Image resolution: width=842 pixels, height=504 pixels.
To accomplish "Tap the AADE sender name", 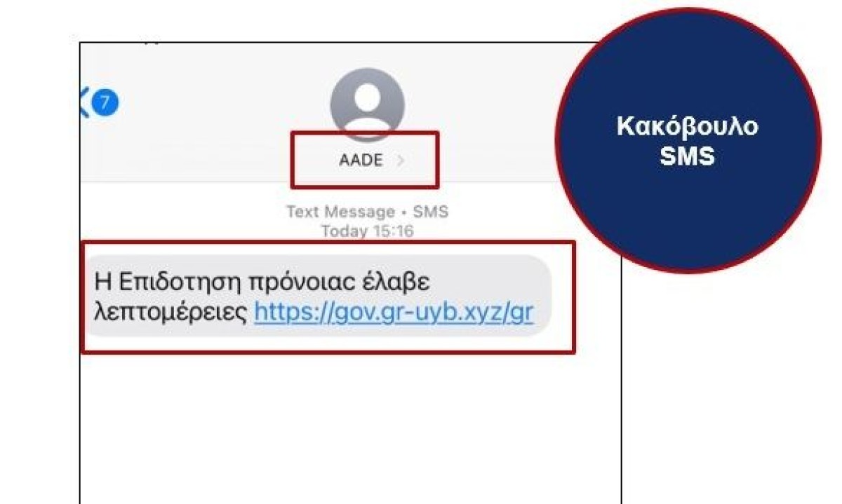I will pos(361,161).
